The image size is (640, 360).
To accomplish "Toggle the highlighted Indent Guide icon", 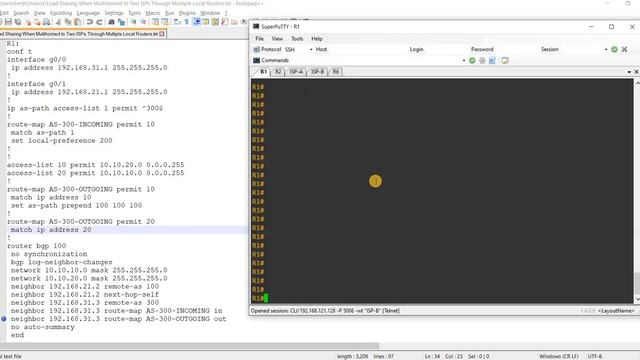I will pyautogui.click(x=196, y=22).
